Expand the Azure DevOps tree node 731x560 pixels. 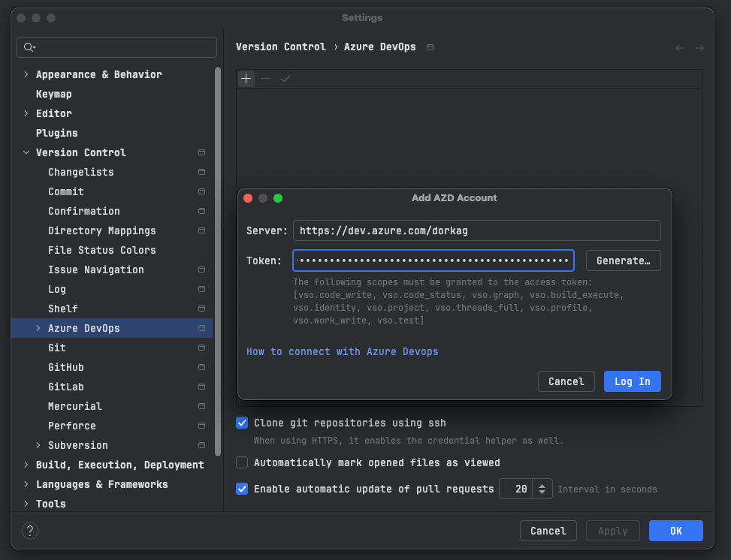pyautogui.click(x=38, y=329)
